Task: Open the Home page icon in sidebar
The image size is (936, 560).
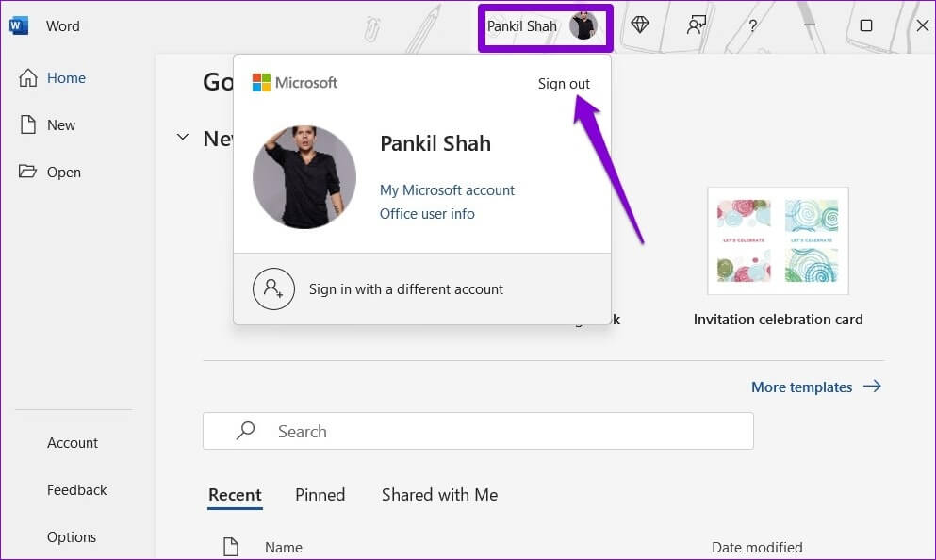Action: pyautogui.click(x=28, y=77)
